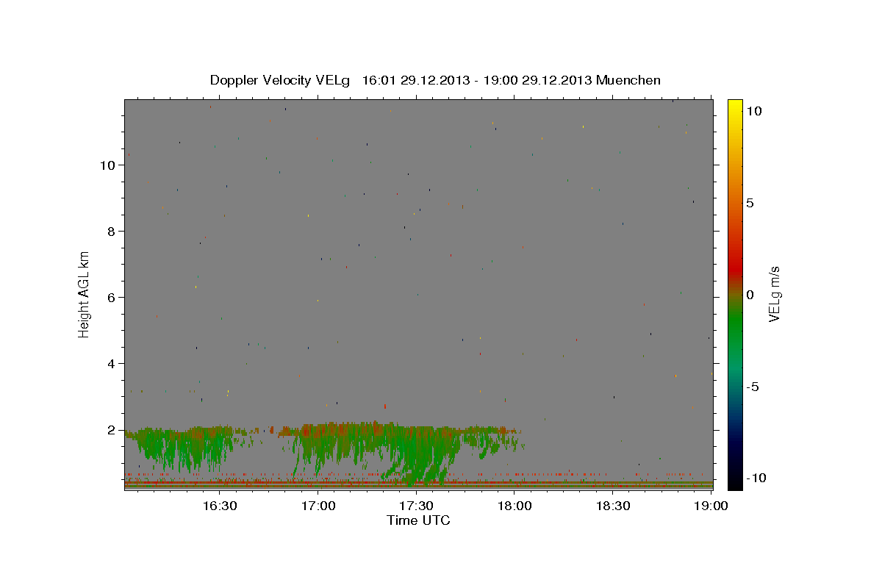Click the height axis label 4
The image size is (882, 588).
tap(111, 364)
